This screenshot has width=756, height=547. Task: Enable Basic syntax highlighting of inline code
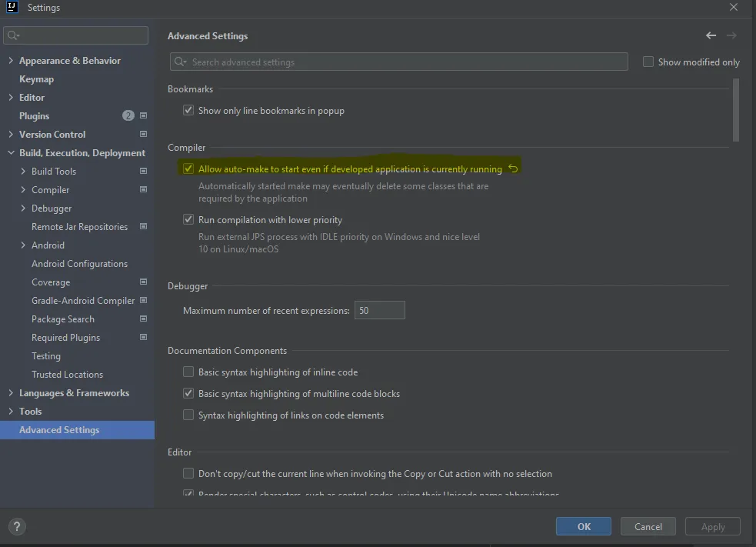[x=188, y=372]
